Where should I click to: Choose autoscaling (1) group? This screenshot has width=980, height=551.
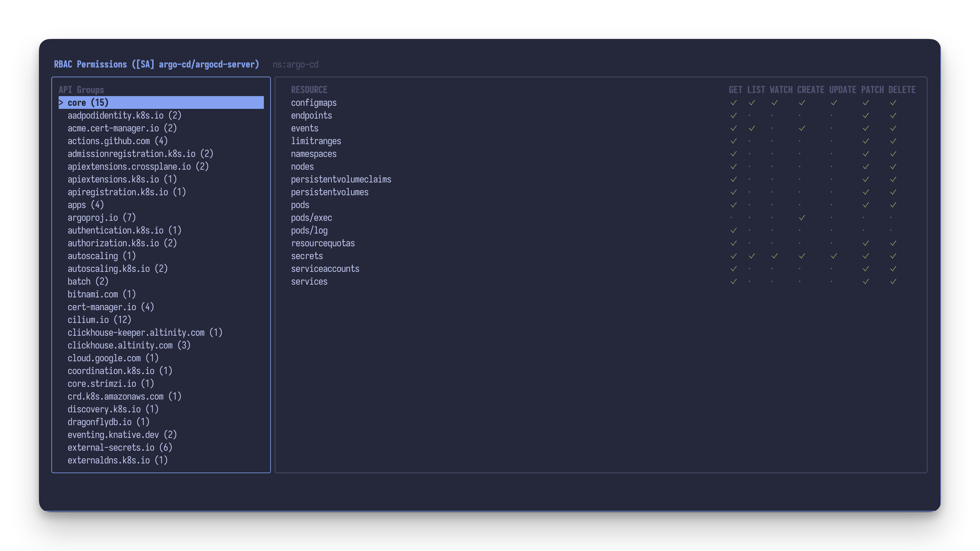[102, 256]
